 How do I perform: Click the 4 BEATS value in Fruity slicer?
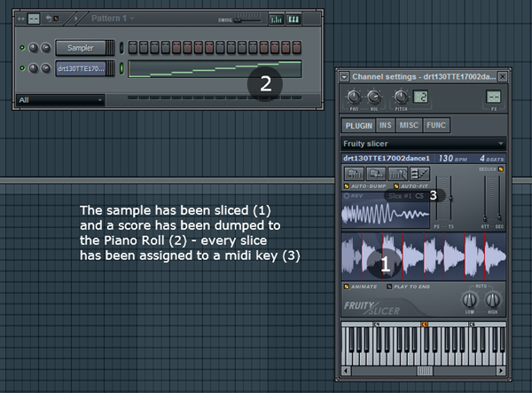(x=491, y=159)
